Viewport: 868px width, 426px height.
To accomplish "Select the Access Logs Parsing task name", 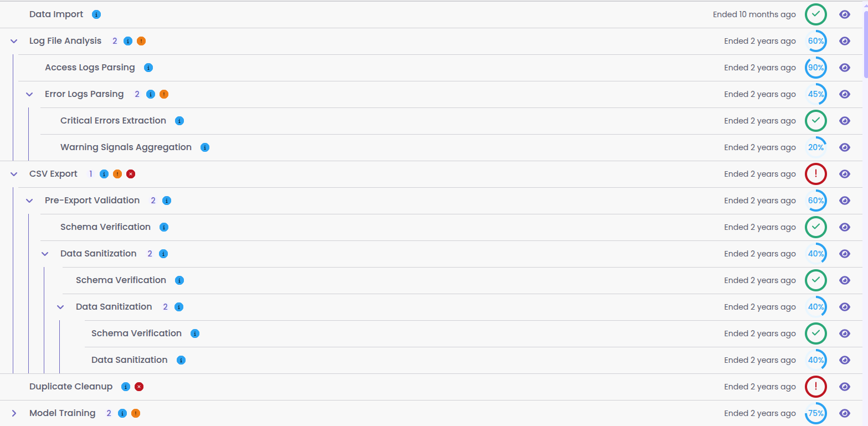I will (90, 68).
